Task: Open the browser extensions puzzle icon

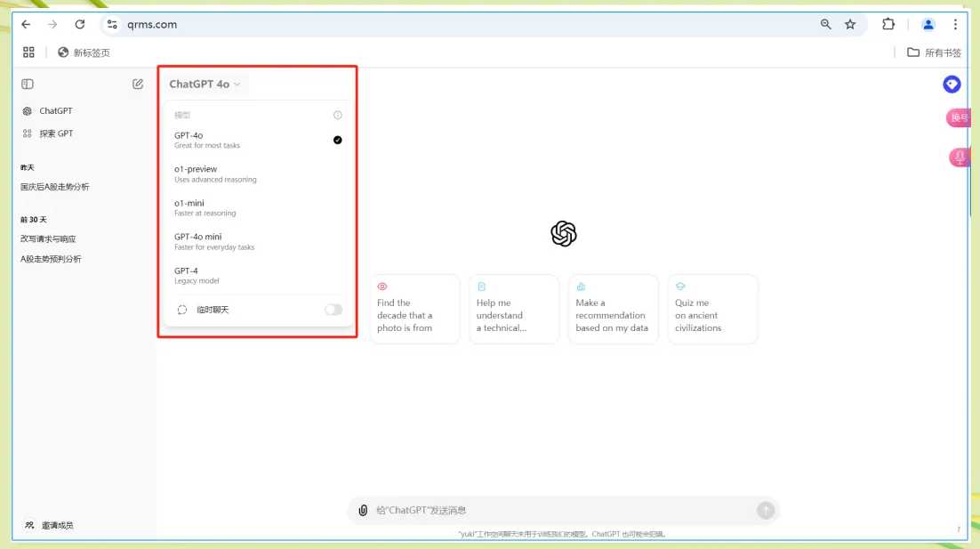Action: (888, 24)
